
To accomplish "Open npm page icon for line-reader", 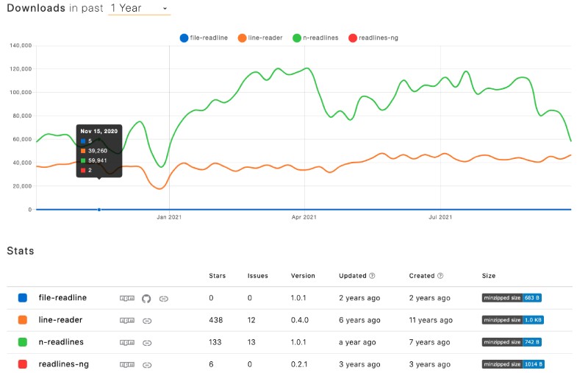I will tap(127, 321).
